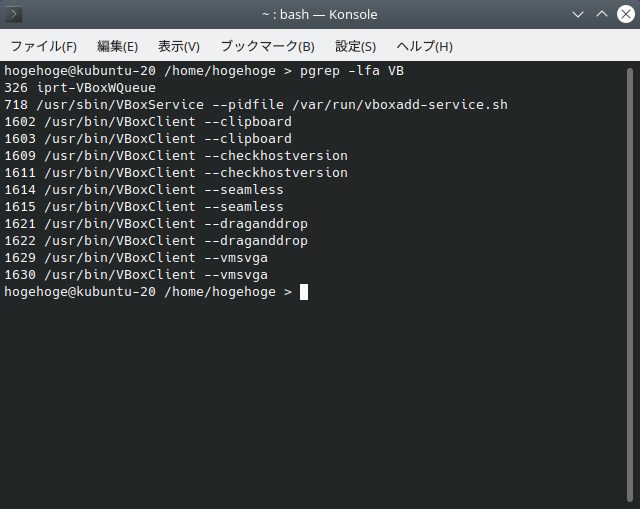The height and width of the screenshot is (509, 640).
Task: Open the ブックマーク(B) menu
Action: [267, 46]
